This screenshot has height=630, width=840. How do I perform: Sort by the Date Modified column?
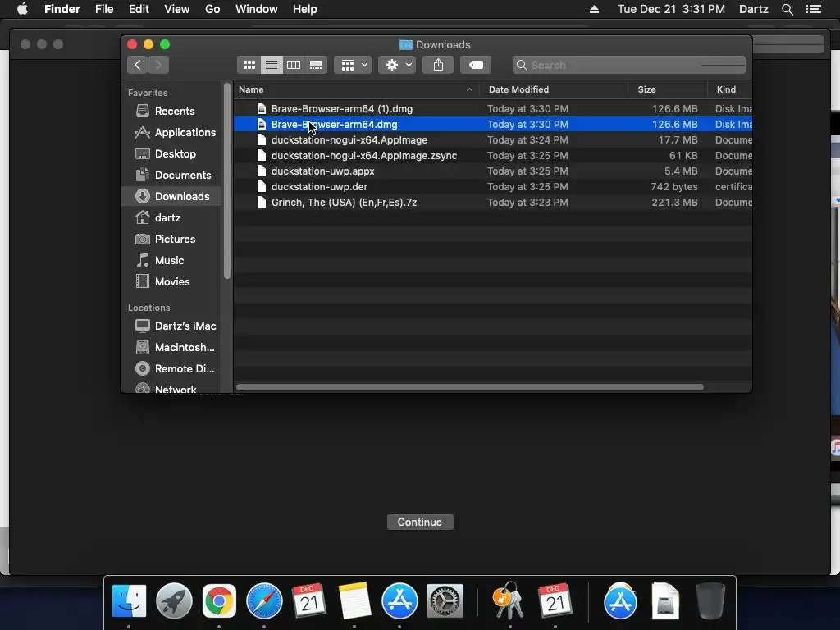[554, 89]
